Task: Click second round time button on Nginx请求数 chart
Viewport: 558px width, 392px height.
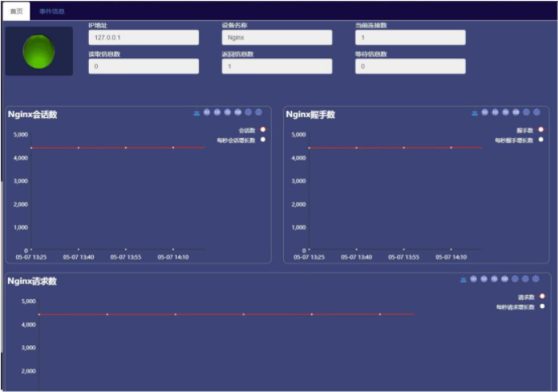Action: click(484, 279)
